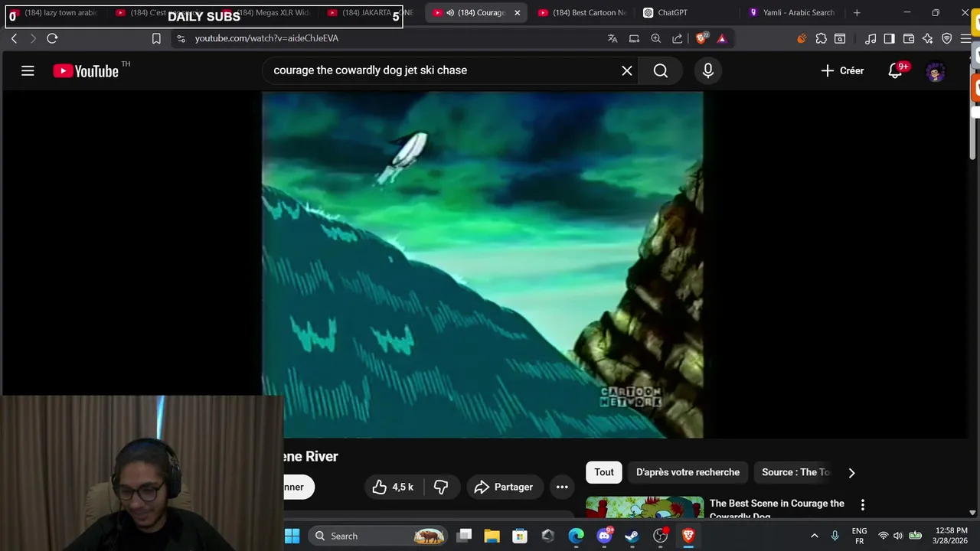Click the Partager share button
Screen dimensions: 980x551
[x=503, y=487]
